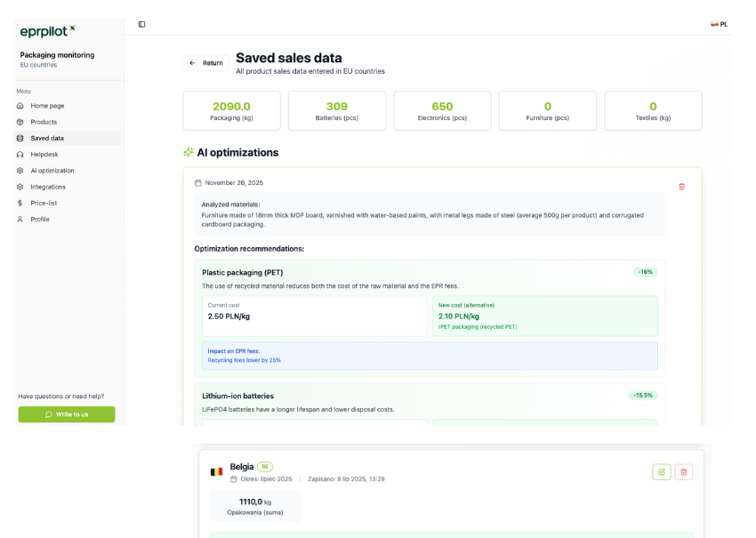Open Home page from sidebar menu
Viewport: 756px width, 538px height.
47,106
